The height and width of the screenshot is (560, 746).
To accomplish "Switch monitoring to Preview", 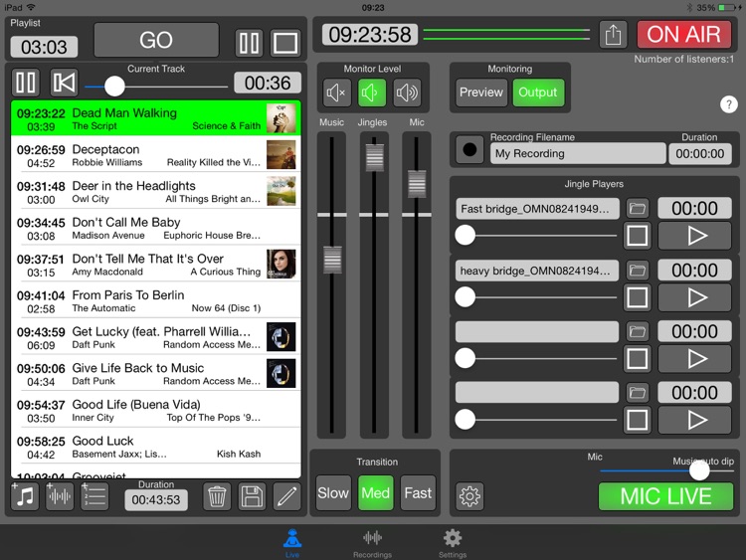I will [481, 93].
